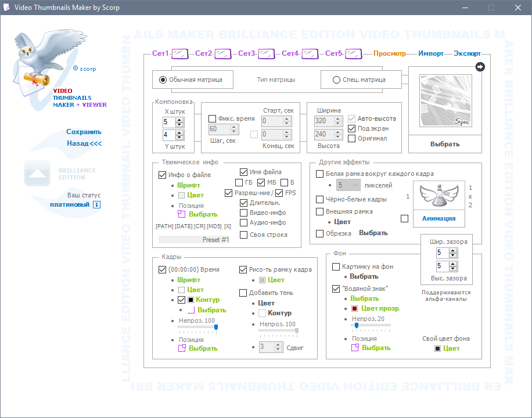Uncheck the Под экран checkbox
The image size is (532, 418).
point(351,128)
